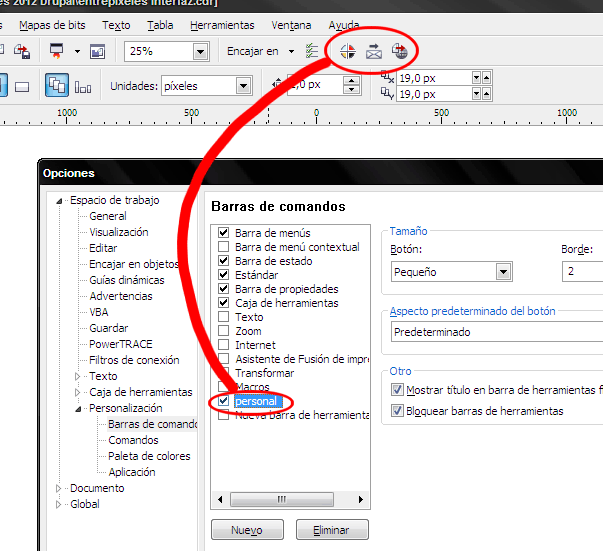Check Zoom toolbar checkbox
Screen dimensions: 603x551
tap(223, 331)
